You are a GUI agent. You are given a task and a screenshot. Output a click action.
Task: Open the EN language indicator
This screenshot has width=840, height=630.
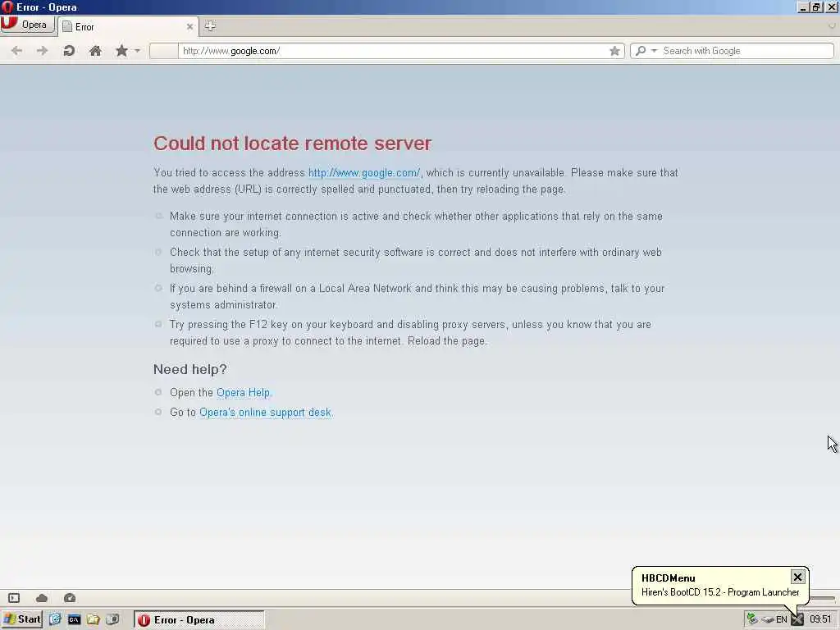pos(782,620)
